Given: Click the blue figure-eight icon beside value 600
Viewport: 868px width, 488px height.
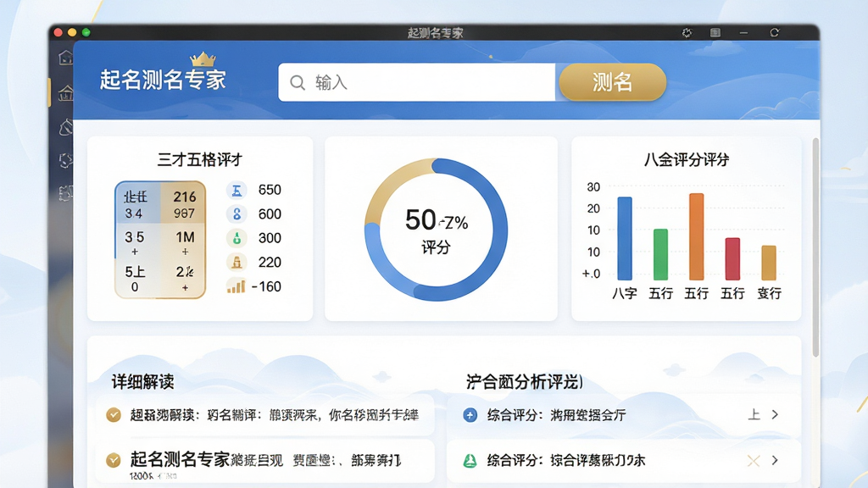Looking at the screenshot, I should (x=236, y=214).
